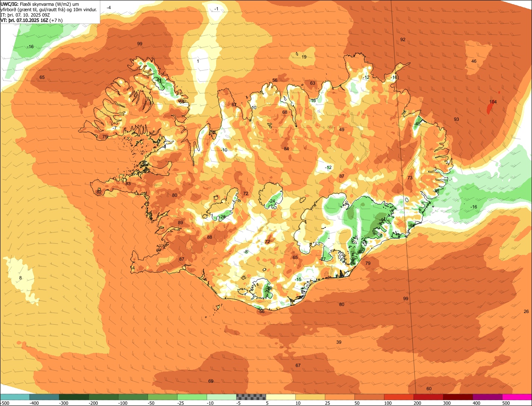Click the 92 value north of the east coast
The height and width of the screenshot is (406, 532).
[x=403, y=39]
